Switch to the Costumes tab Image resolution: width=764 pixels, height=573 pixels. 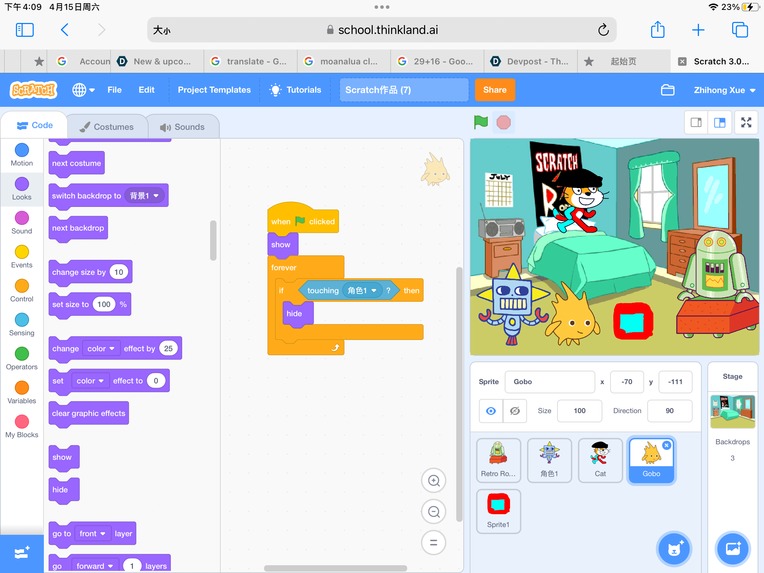(107, 127)
